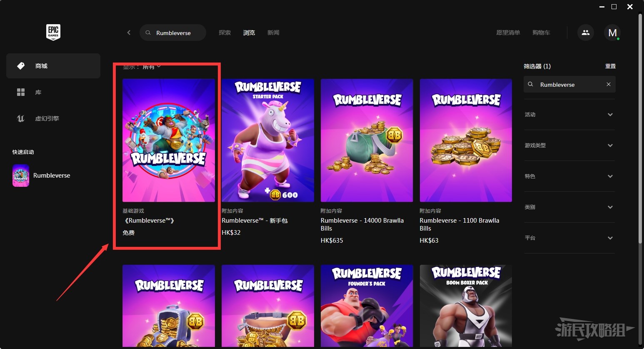The image size is (644, 349).
Task: Open the belt bag Brawlla Bills cover
Action: [268, 306]
